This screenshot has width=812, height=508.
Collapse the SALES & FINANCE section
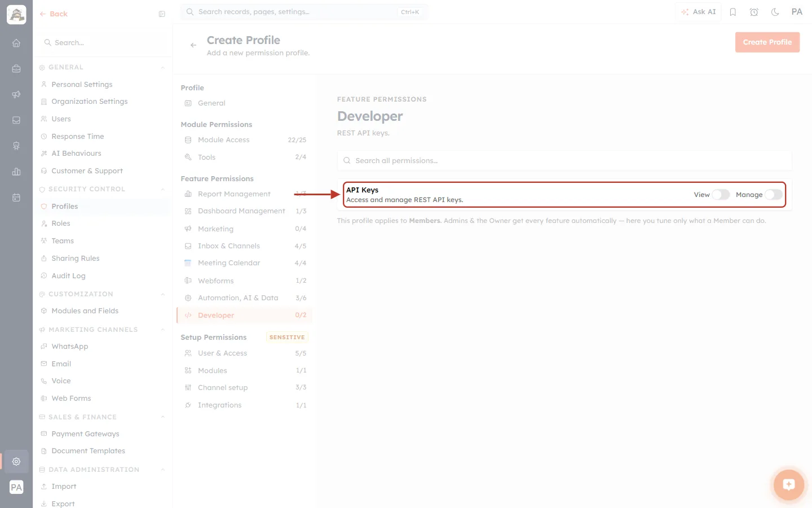coord(162,418)
